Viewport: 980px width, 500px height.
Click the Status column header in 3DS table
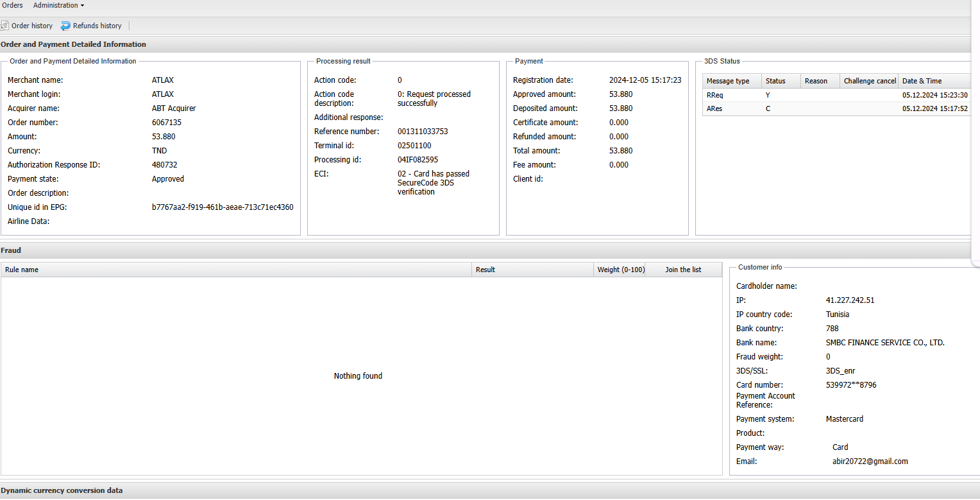click(x=780, y=81)
